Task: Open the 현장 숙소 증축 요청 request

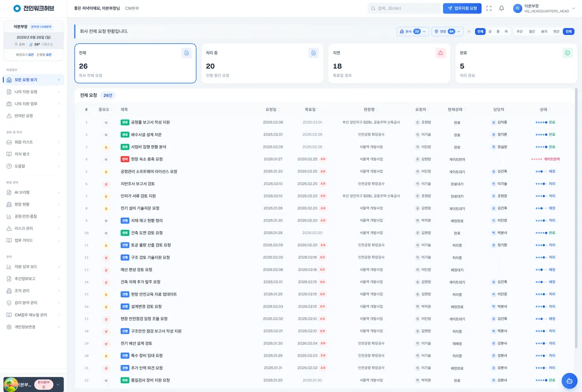Action: 147,159
